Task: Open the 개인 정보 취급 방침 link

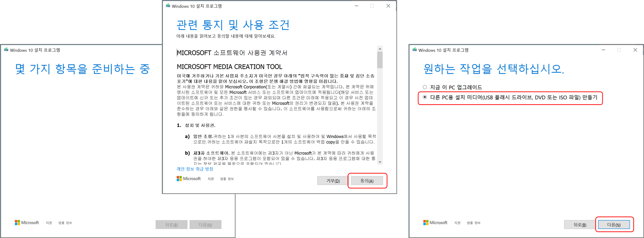Action: (195, 169)
